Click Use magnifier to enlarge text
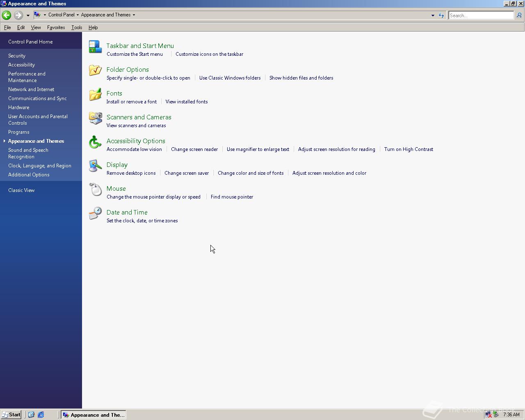The width and height of the screenshot is (525, 420). [x=258, y=149]
